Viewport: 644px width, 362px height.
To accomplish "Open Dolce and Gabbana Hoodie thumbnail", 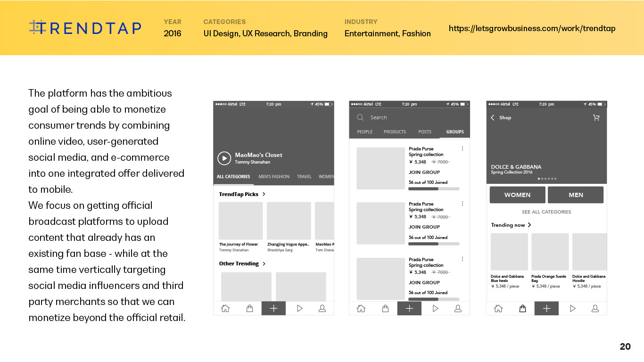I will tap(589, 252).
